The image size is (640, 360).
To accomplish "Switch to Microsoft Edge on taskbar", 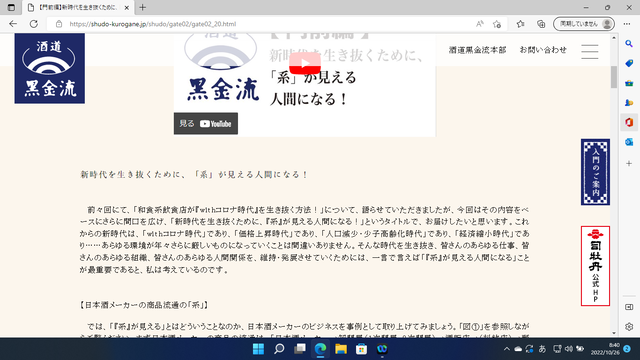I will [320, 349].
